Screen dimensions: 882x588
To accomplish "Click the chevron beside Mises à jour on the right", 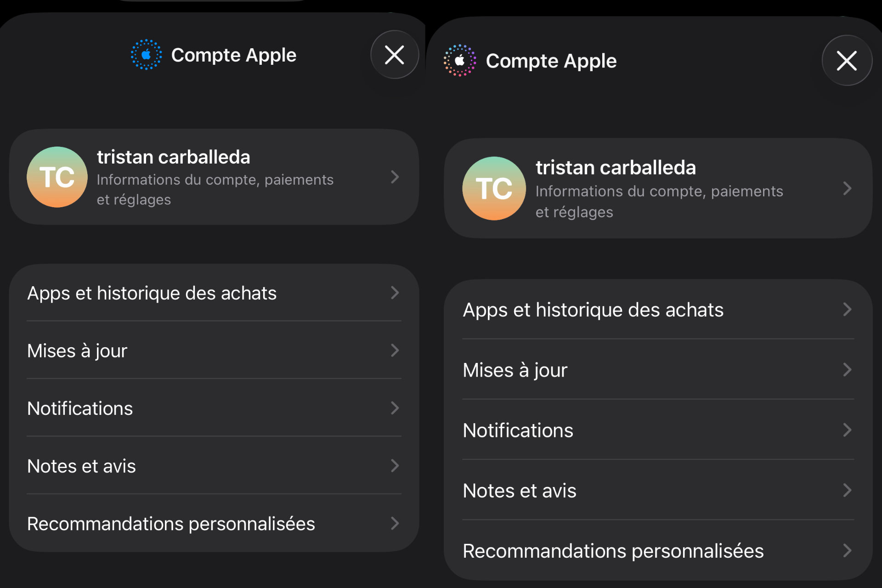I will point(847,370).
